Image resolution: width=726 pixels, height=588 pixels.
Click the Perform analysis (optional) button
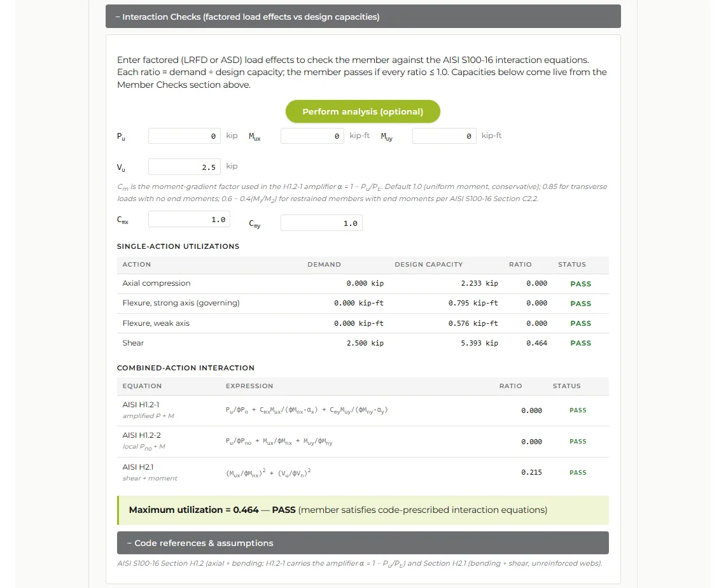(363, 111)
